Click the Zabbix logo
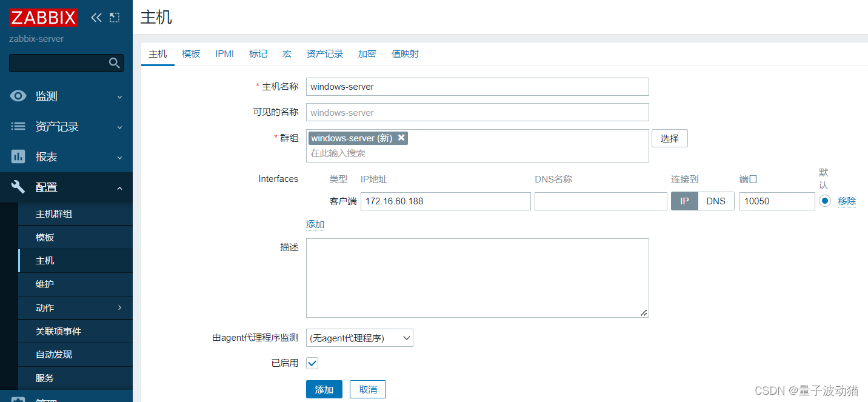Viewport: 868px width, 402px height. tap(44, 18)
